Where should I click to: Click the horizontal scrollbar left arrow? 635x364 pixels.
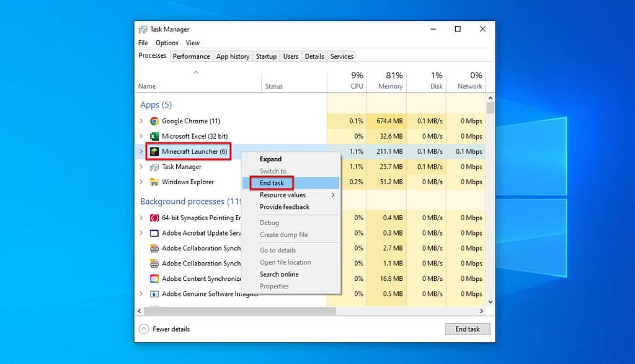tap(140, 311)
